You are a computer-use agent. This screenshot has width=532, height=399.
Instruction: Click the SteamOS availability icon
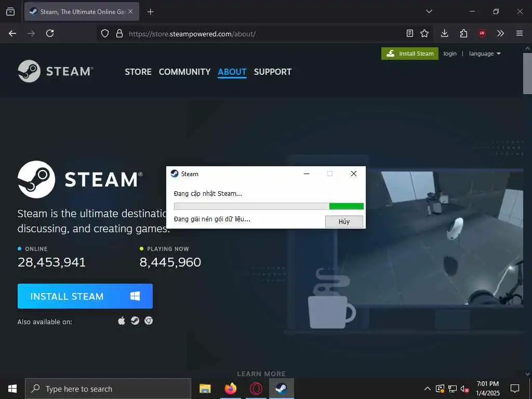pos(135,321)
